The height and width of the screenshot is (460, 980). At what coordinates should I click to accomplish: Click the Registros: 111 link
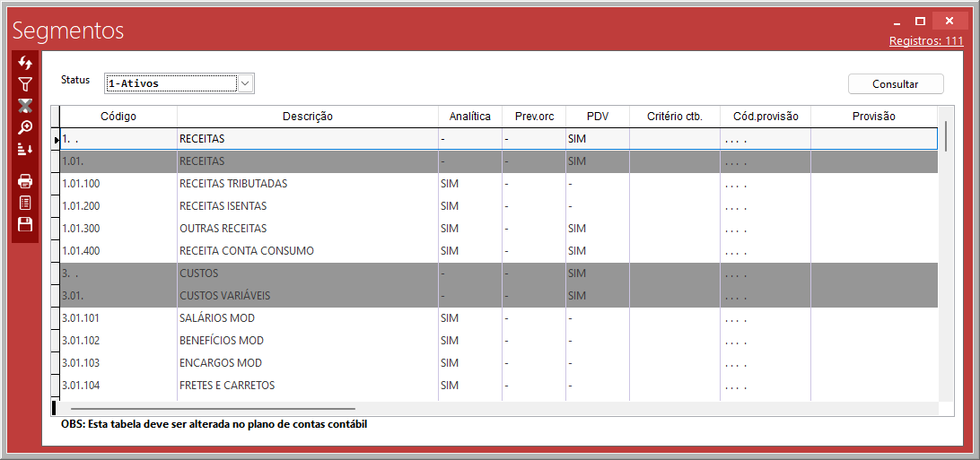[x=926, y=42]
